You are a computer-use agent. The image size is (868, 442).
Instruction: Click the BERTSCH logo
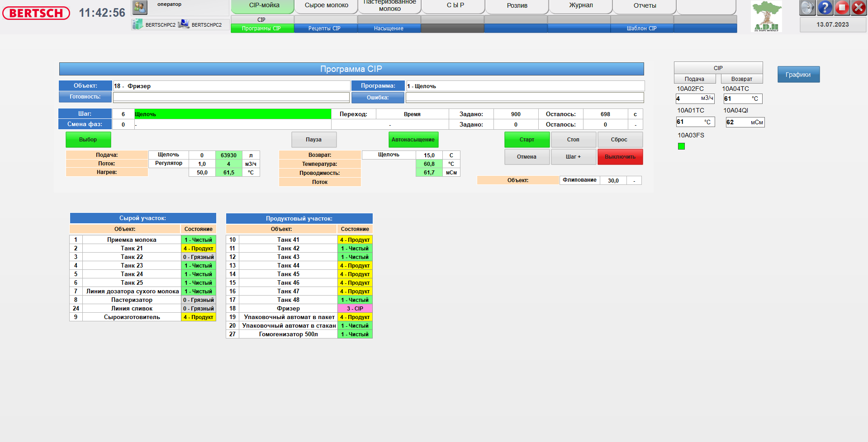pyautogui.click(x=36, y=13)
